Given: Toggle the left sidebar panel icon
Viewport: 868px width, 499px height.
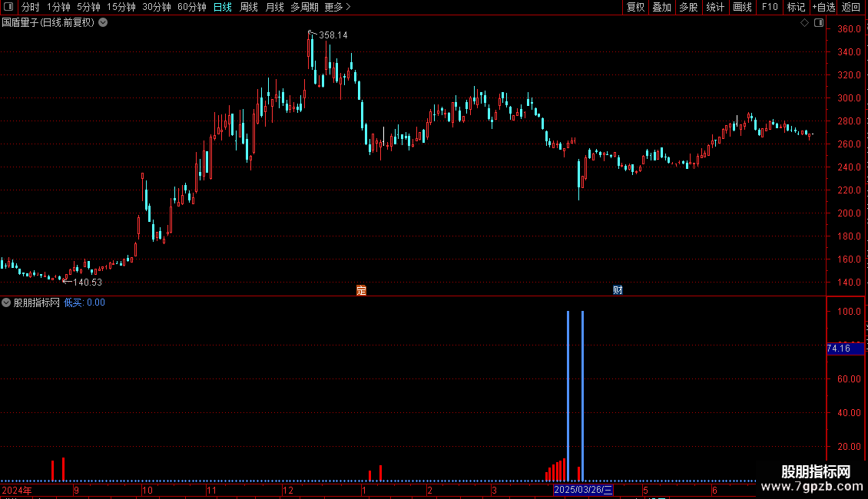Looking at the screenshot, I should pos(8,7).
